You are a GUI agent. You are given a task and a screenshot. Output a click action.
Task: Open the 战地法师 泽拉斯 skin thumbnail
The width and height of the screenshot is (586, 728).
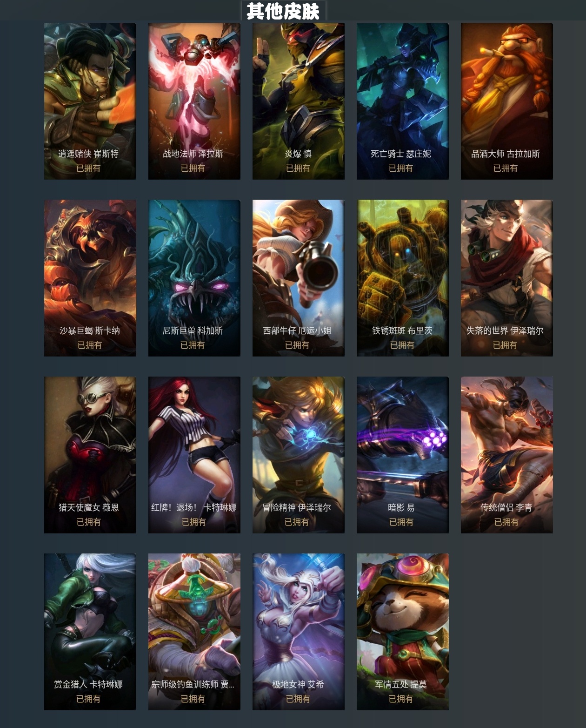tap(194, 101)
